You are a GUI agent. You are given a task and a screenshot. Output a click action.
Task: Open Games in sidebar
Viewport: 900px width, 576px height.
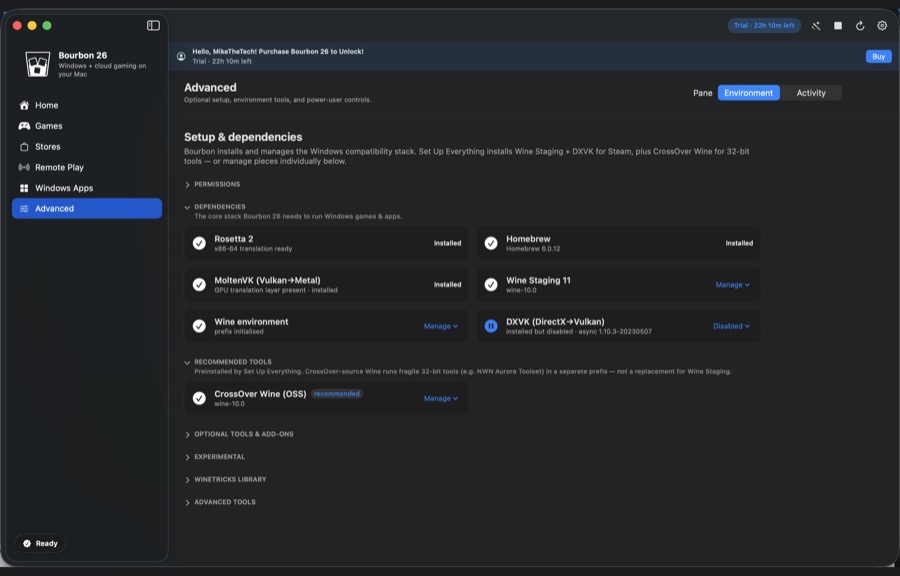(x=87, y=126)
